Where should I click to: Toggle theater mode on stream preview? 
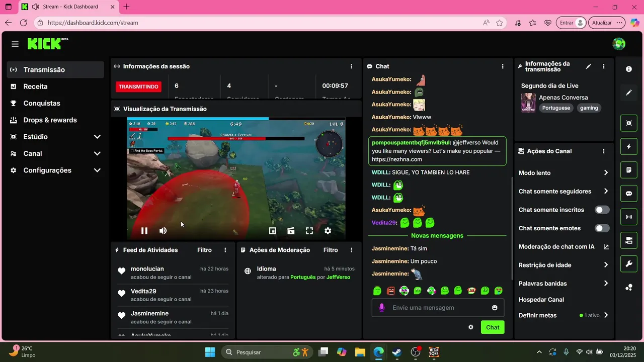[291, 231]
